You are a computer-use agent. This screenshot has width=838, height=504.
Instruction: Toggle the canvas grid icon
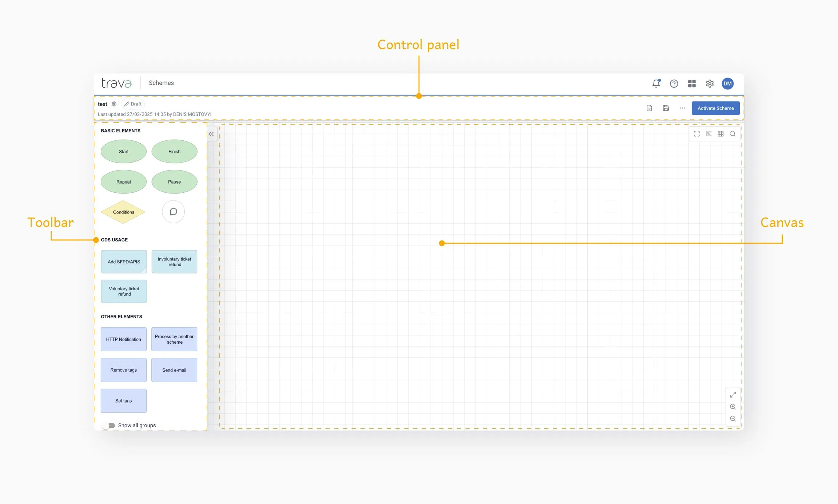721,134
